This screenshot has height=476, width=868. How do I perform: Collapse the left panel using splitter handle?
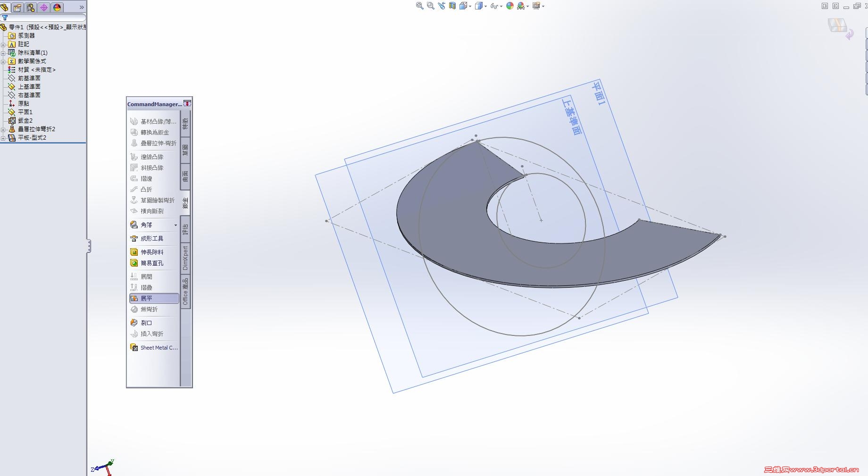(88, 246)
